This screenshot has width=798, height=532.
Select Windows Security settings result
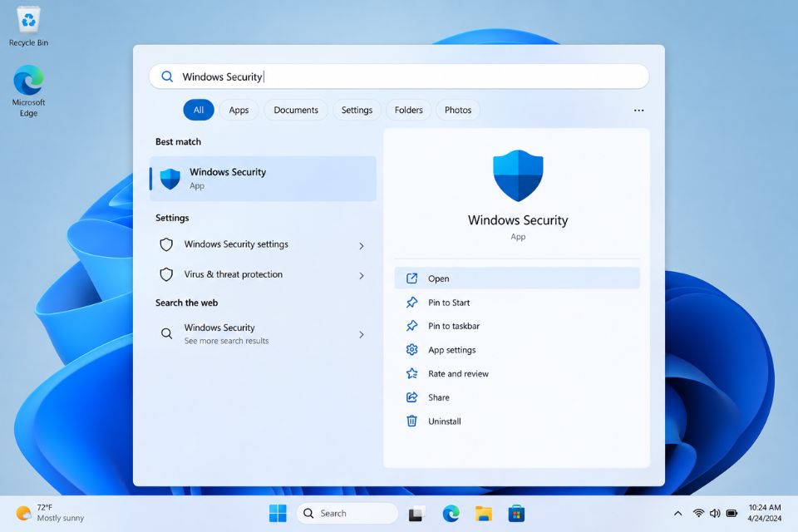pyautogui.click(x=263, y=245)
